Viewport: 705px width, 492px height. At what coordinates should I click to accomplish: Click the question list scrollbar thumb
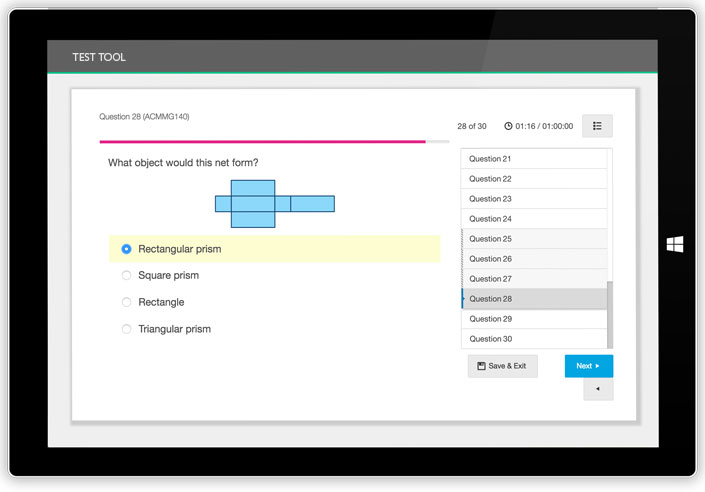click(x=610, y=315)
